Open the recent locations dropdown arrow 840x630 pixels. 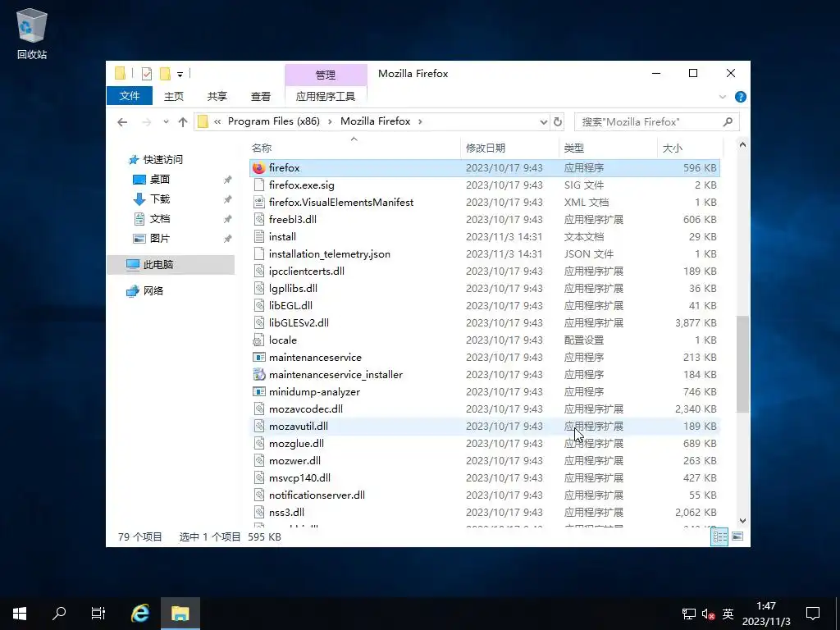(x=166, y=122)
